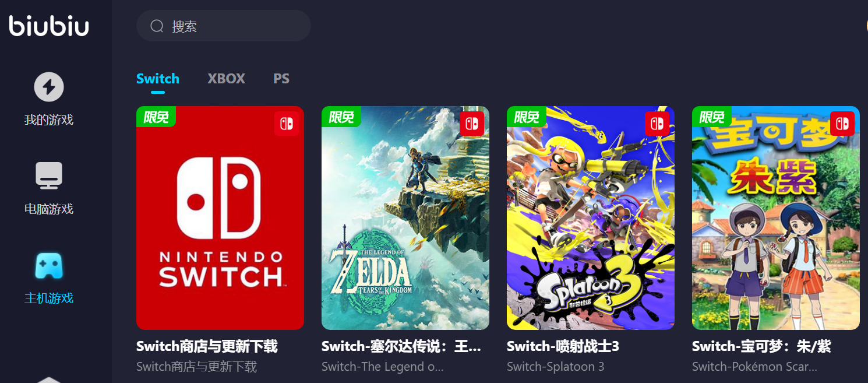Click Switch badge on Splatoon 3 cover
The width and height of the screenshot is (868, 383).
click(657, 124)
